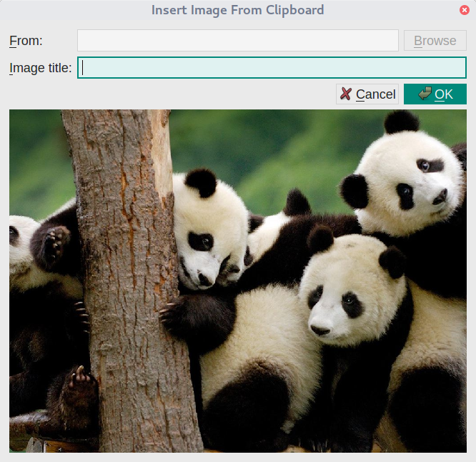Cancel the image insertion
Image resolution: width=476 pixels, height=462 pixels.
(367, 94)
